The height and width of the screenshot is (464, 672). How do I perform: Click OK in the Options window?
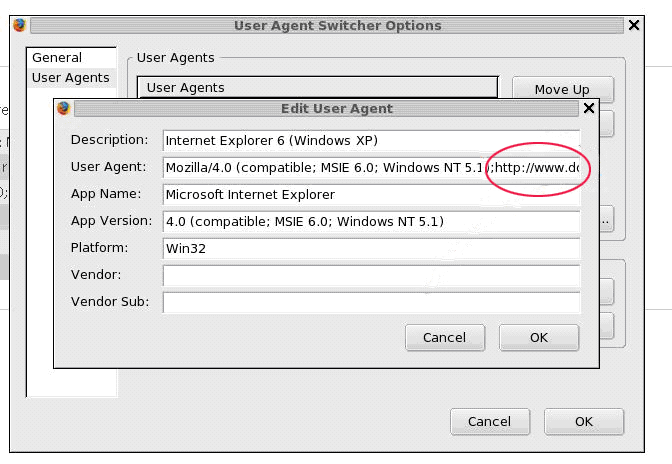(584, 422)
